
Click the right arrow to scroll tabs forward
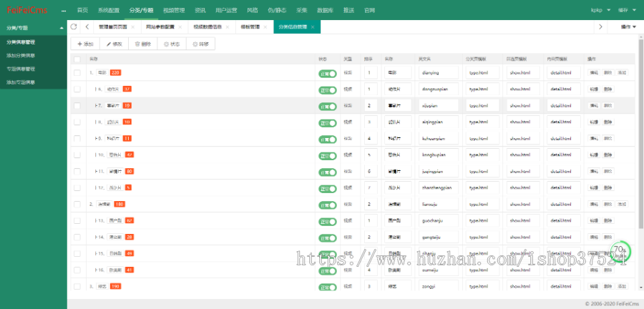point(600,26)
